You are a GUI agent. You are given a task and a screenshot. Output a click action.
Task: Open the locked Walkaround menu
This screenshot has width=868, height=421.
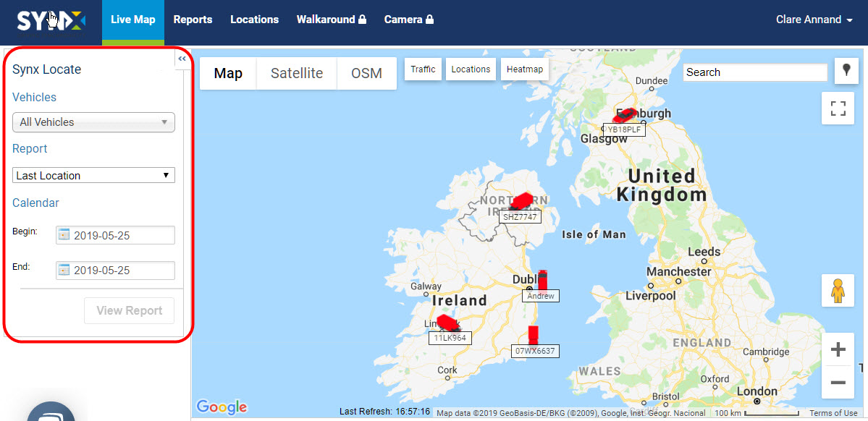coord(331,20)
